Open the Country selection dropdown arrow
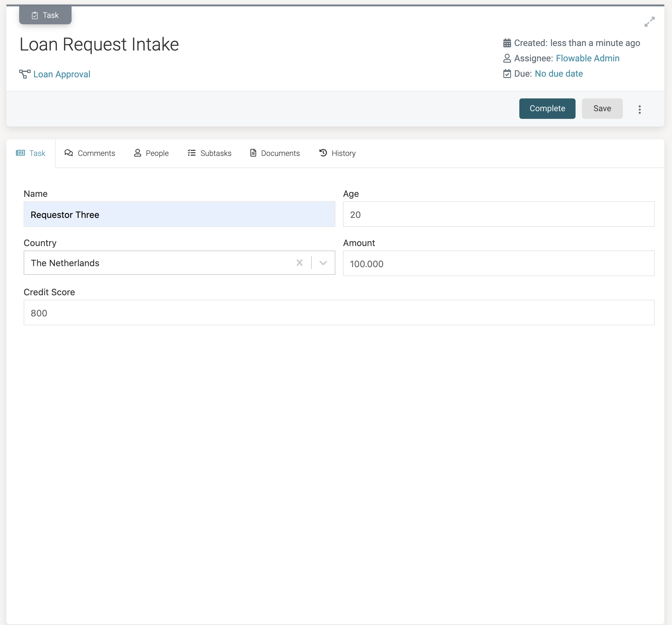The height and width of the screenshot is (625, 672). click(323, 263)
